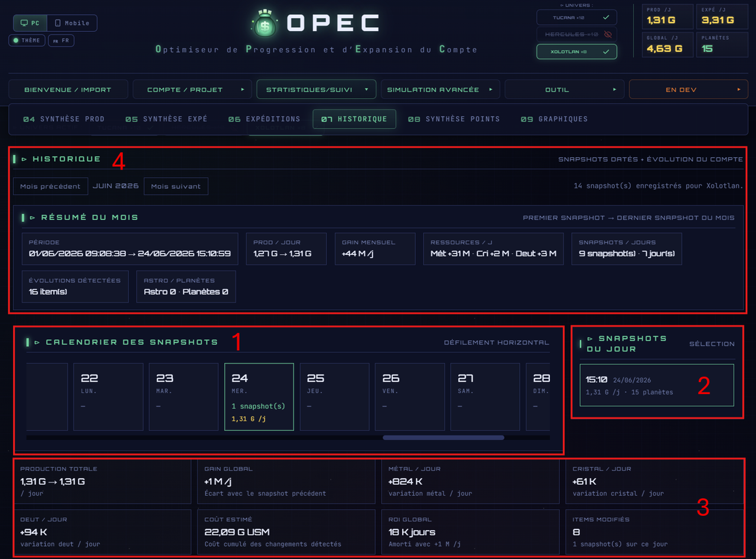Go to Mois précédent
The width and height of the screenshot is (756, 559).
[50, 186]
